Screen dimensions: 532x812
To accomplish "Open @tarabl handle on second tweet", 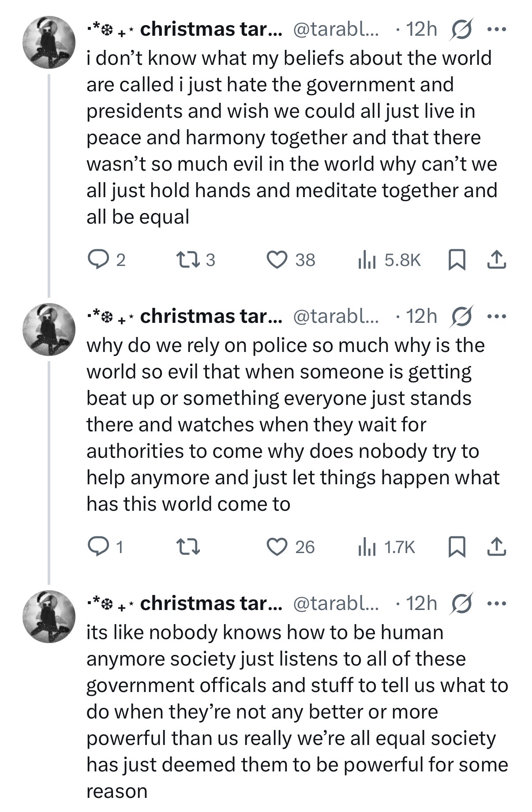I will (x=336, y=317).
